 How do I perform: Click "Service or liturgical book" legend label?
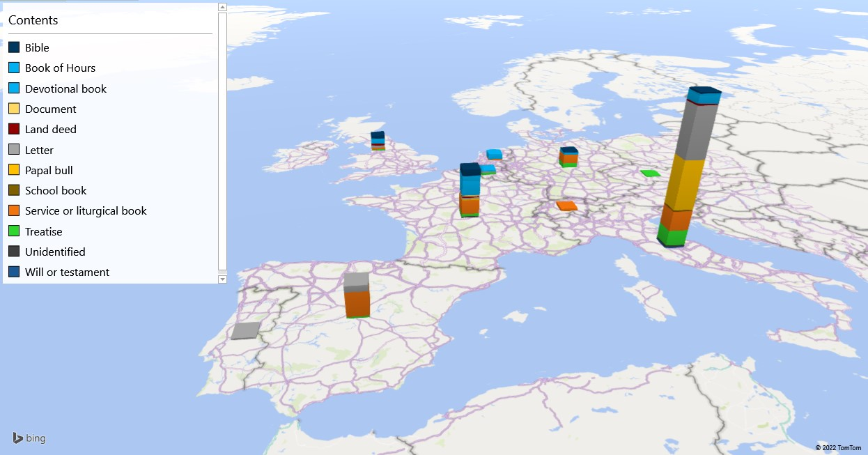[86, 210]
